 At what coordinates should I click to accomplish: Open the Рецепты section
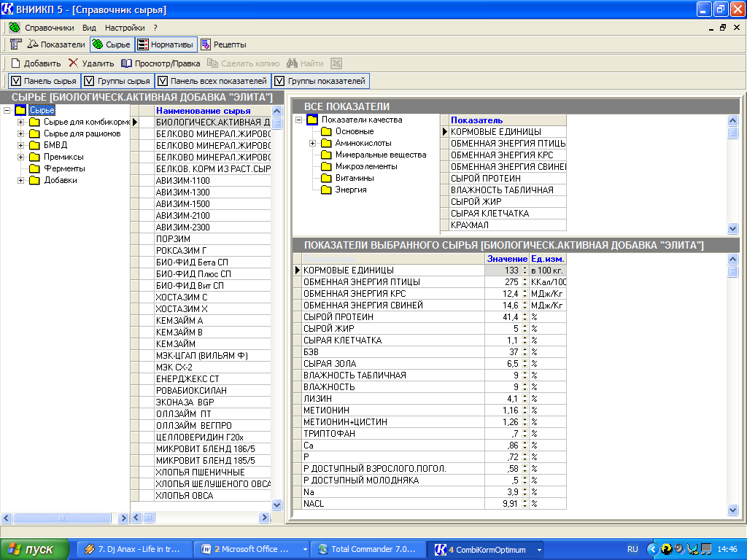(x=223, y=44)
